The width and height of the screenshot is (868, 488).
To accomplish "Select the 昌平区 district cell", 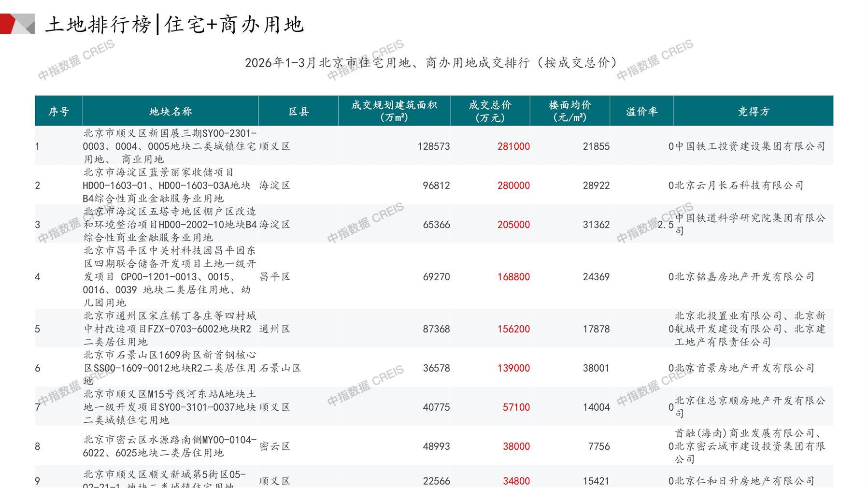I will [x=275, y=277].
